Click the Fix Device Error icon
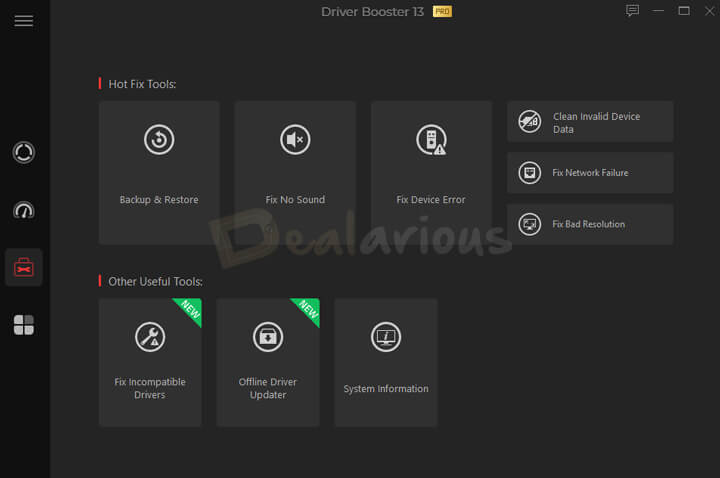This screenshot has height=478, width=720. (432, 140)
